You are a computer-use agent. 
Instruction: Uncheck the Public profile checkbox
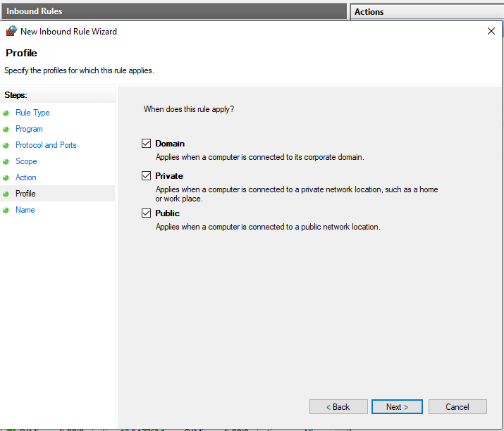[x=146, y=213]
